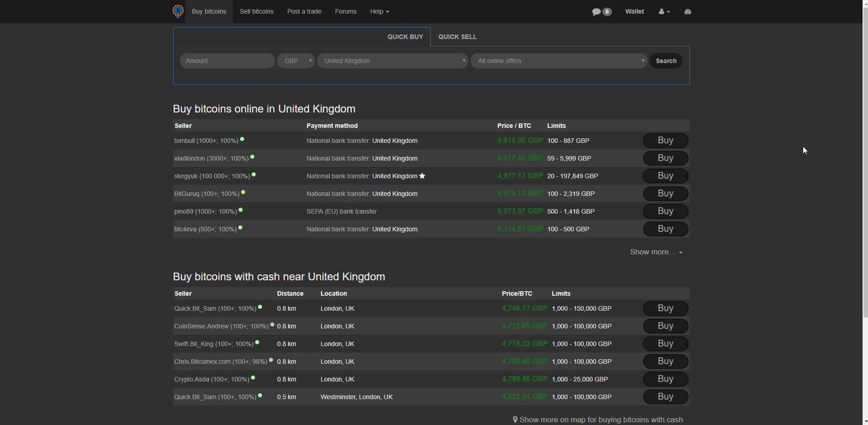Screen dimensions: 868x425
Task: Open the Wallet link
Action: [635, 11]
